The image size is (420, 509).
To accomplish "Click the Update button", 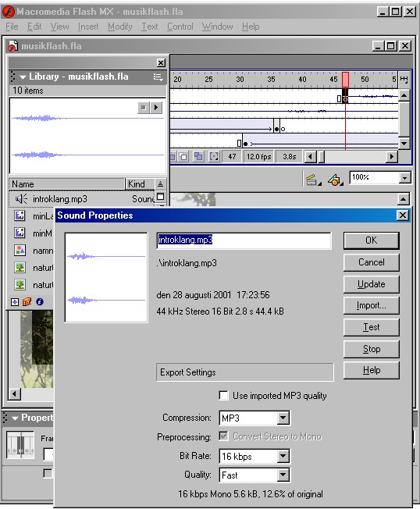I will coord(372,284).
